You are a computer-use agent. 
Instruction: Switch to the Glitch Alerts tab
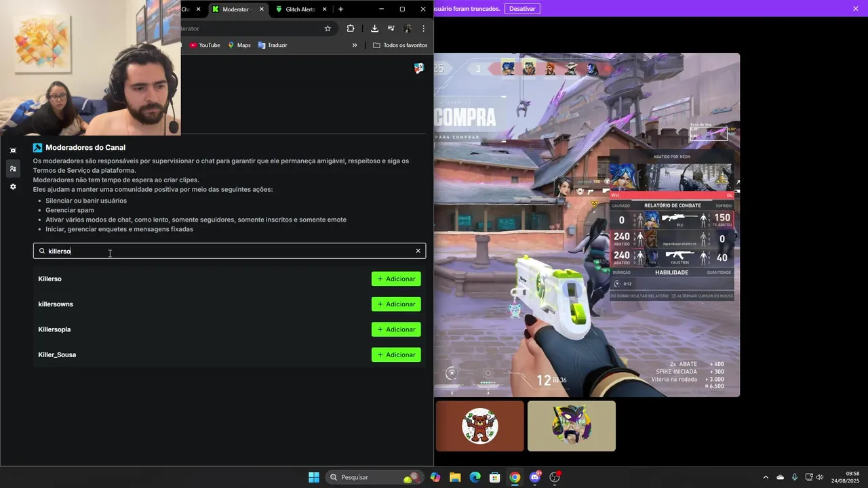(300, 9)
